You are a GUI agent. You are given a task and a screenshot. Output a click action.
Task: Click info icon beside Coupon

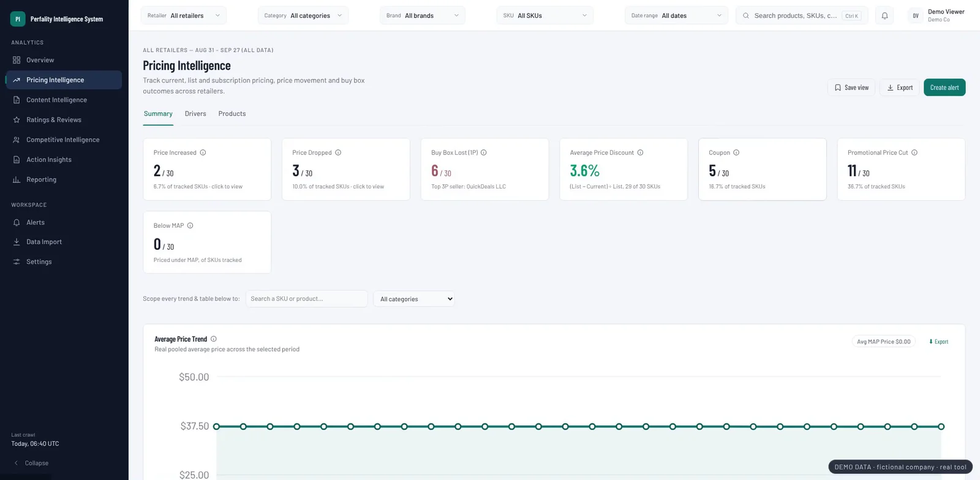click(x=736, y=152)
